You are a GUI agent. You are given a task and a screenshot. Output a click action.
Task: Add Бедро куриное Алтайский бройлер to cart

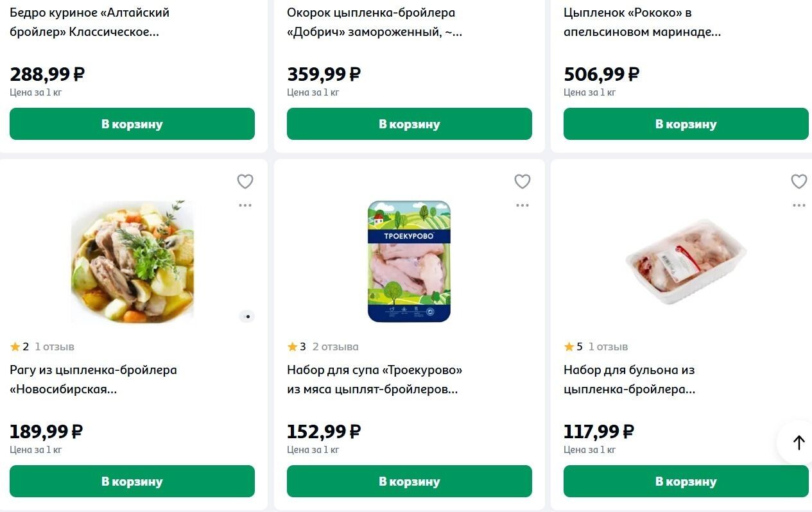(x=132, y=124)
